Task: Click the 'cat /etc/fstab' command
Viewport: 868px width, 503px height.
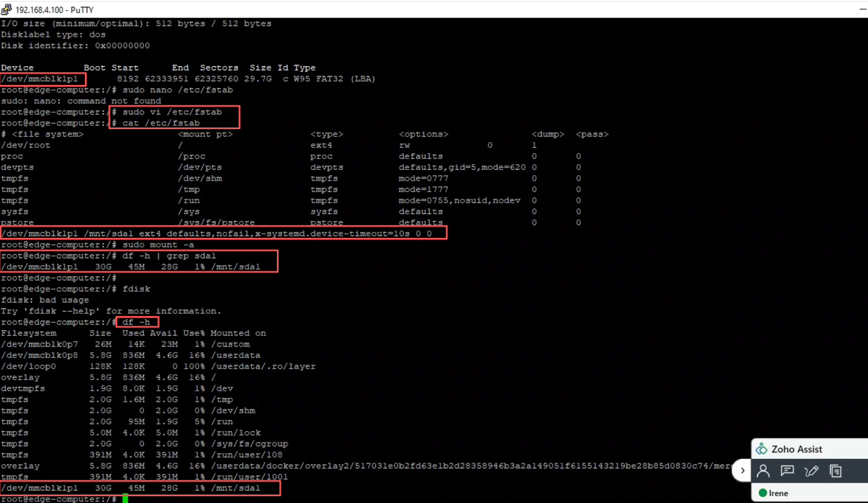Action: (x=161, y=123)
